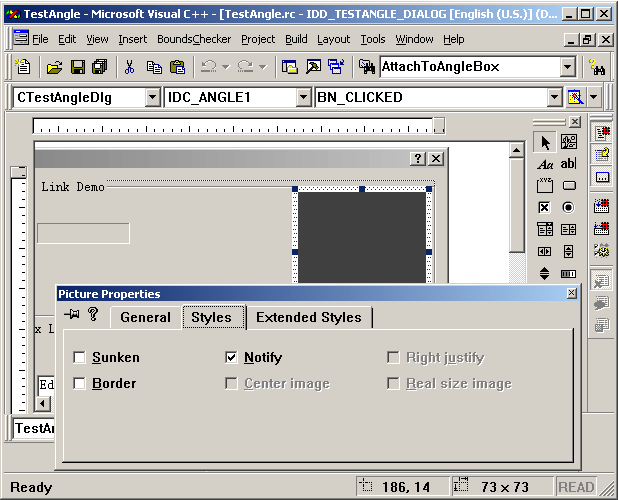Pick the List Box control tool
618x500 pixels.
coord(568,229)
